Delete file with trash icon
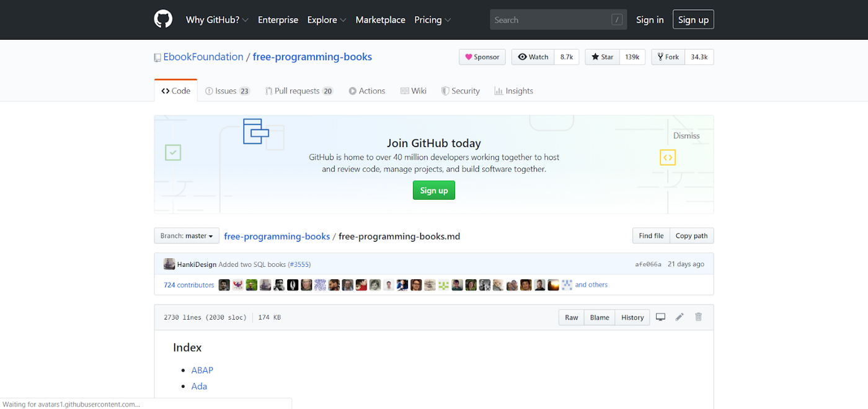This screenshot has height=409, width=868. coord(699,317)
